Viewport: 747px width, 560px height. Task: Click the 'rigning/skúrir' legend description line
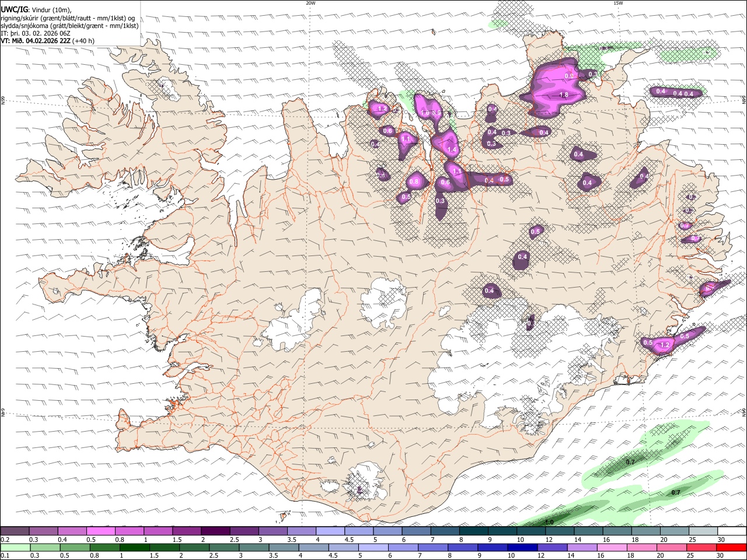pyautogui.click(x=68, y=18)
